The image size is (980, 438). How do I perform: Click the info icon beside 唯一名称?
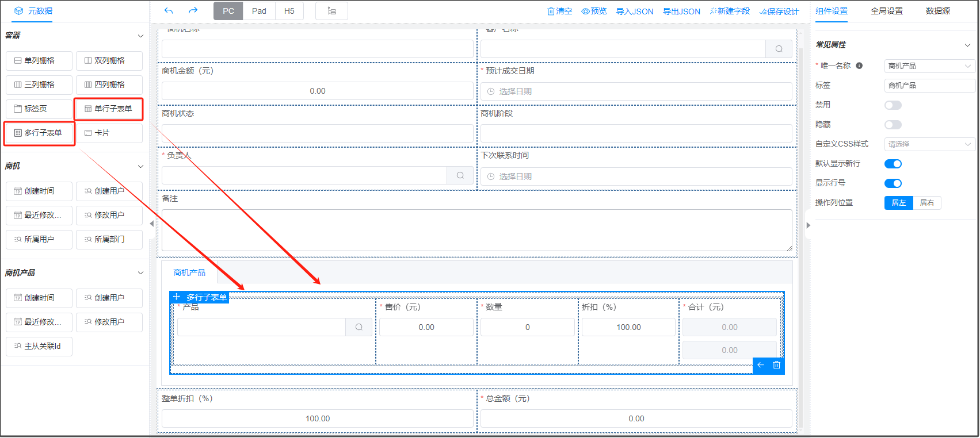(859, 66)
